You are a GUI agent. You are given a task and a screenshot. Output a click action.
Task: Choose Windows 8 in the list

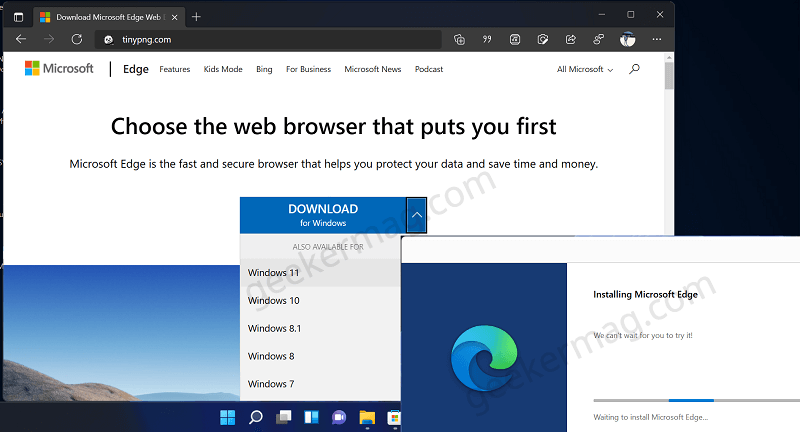click(320, 357)
